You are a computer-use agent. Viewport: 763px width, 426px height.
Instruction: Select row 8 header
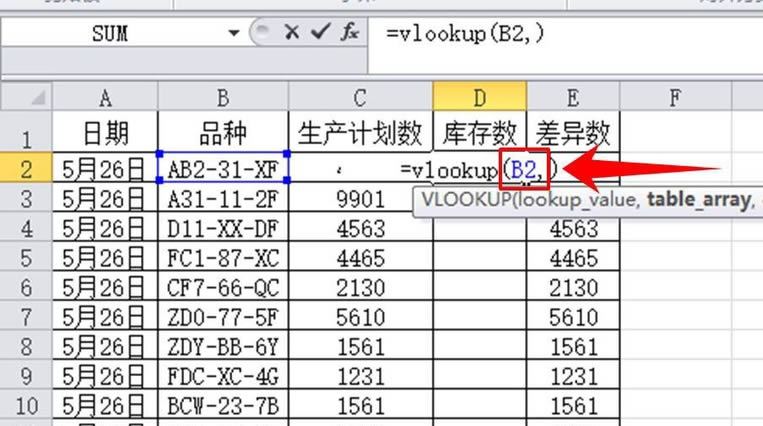(x=26, y=347)
